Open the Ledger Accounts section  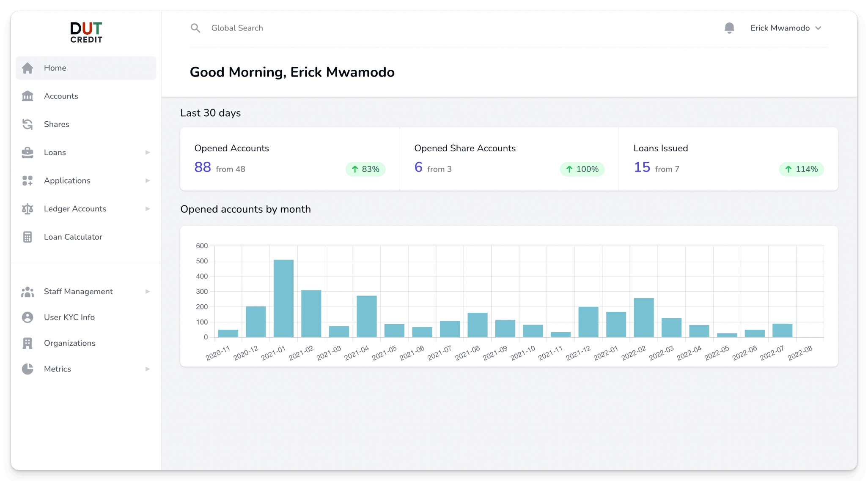point(74,208)
